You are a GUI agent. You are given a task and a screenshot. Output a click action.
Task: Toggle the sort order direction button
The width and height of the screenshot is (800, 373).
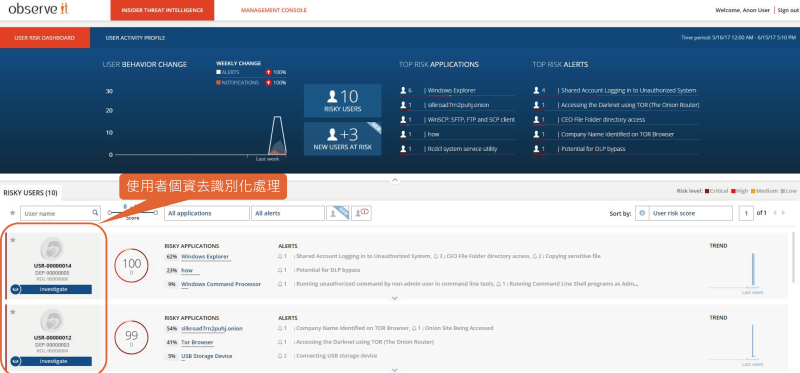641,213
